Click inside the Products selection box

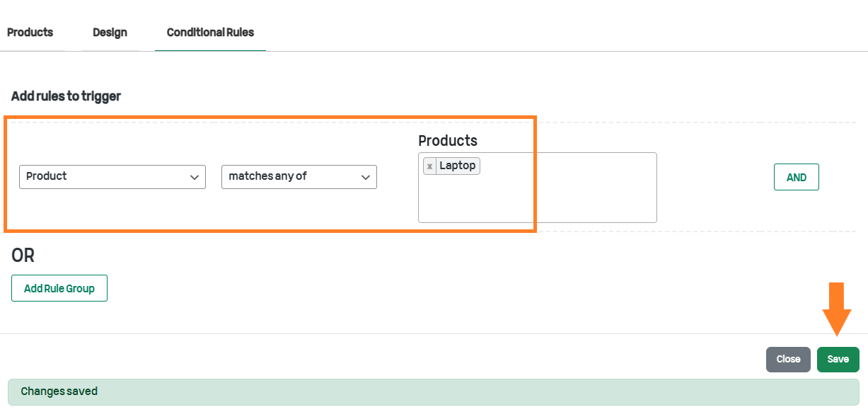point(538,188)
